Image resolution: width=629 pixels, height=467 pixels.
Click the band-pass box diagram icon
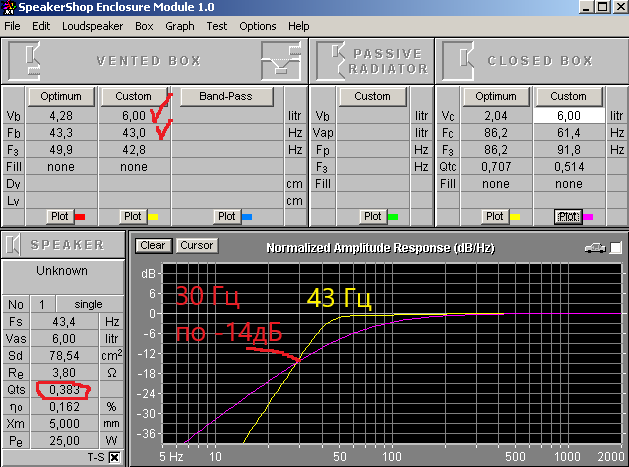281,61
